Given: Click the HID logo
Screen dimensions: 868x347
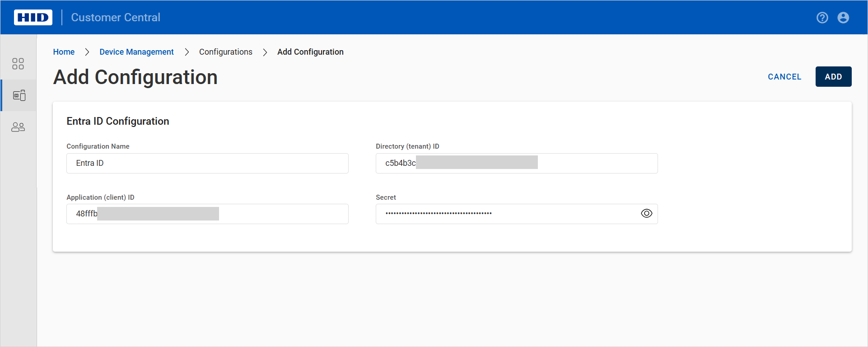Looking at the screenshot, I should pos(33,18).
